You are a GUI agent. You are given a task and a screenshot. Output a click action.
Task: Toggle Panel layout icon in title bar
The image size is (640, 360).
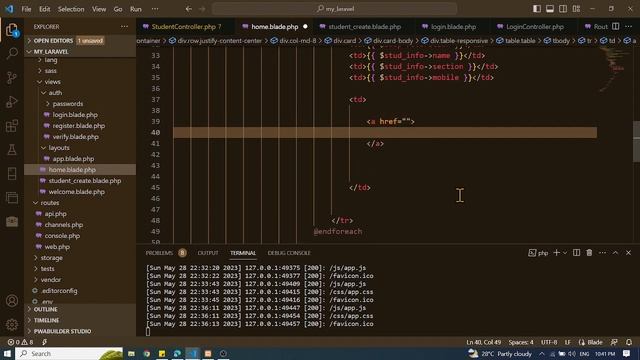[550, 9]
